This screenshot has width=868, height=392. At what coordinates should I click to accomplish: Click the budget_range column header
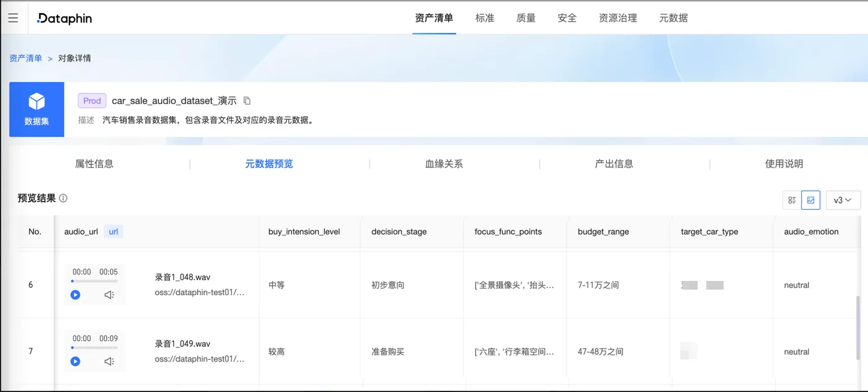click(x=603, y=231)
